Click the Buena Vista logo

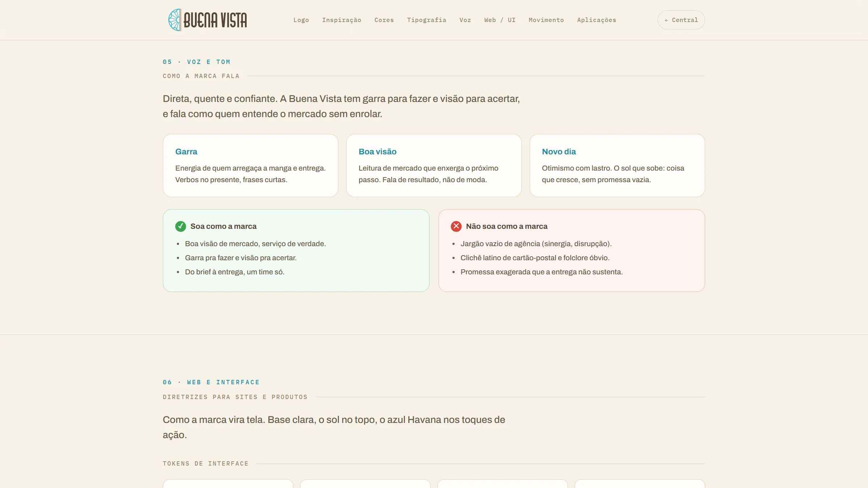point(208,20)
